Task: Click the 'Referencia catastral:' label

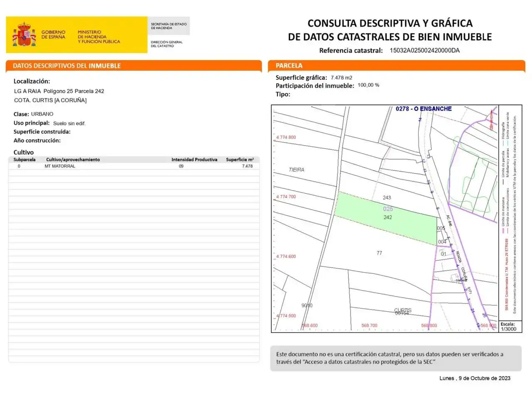Action: (x=351, y=51)
